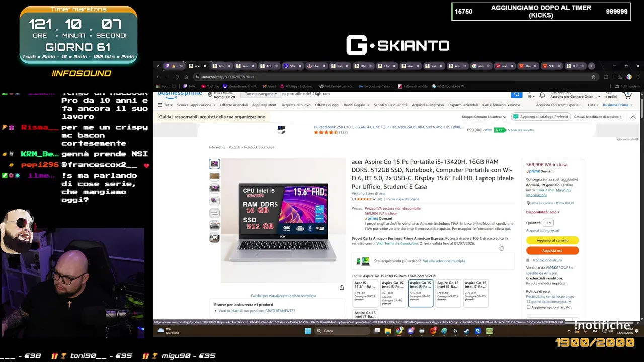Click the Transazione sicura link

pos(547,260)
